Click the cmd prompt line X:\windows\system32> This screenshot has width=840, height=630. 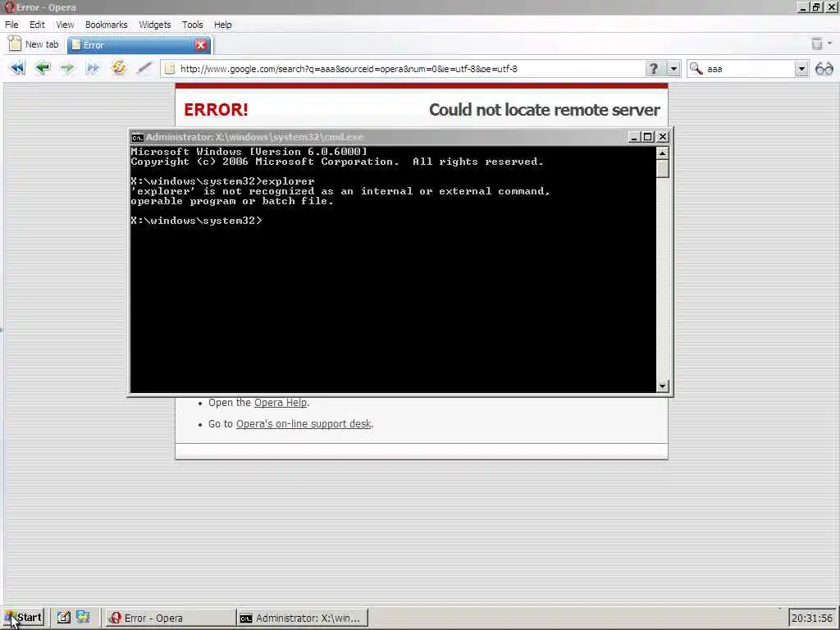(197, 221)
